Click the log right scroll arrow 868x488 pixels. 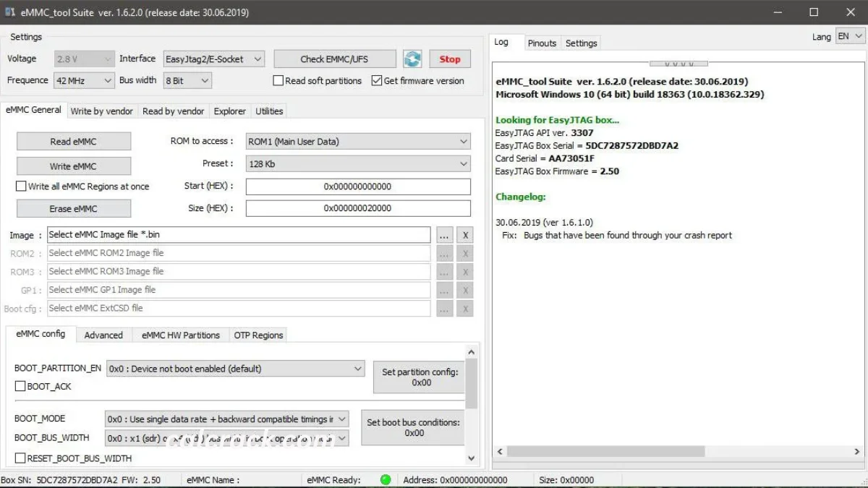[858, 451]
